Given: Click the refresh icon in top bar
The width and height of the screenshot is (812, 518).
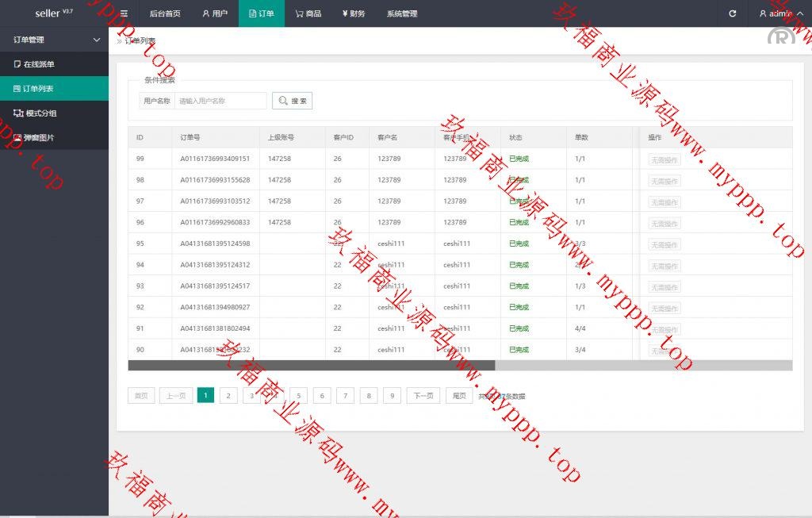Looking at the screenshot, I should tap(732, 13).
